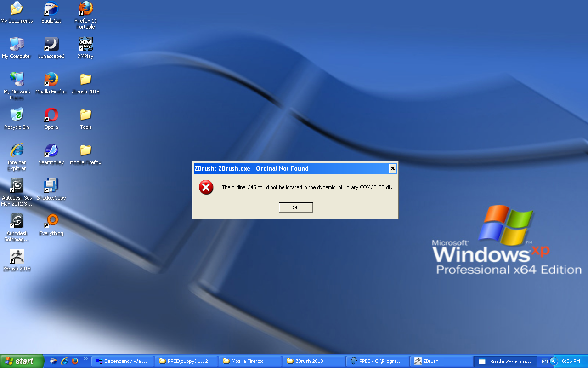Close the ZBrush error dialog

tap(392, 168)
